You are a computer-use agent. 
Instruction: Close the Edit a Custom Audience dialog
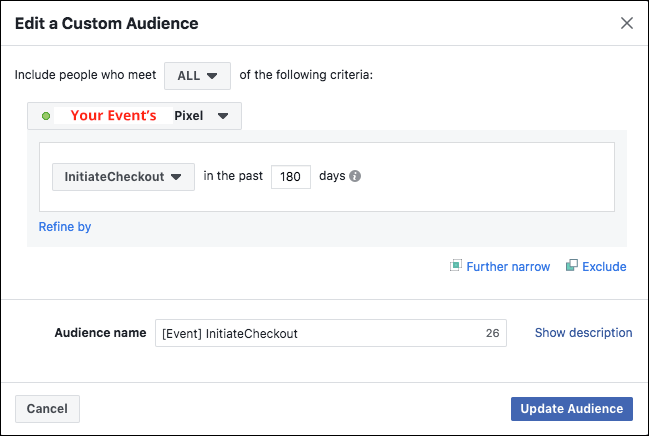[627, 23]
